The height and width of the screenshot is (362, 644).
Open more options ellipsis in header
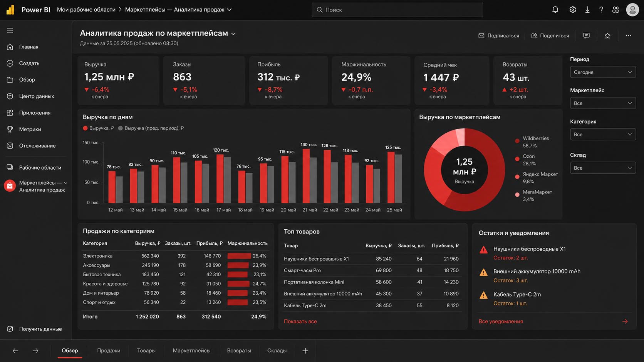(x=628, y=35)
